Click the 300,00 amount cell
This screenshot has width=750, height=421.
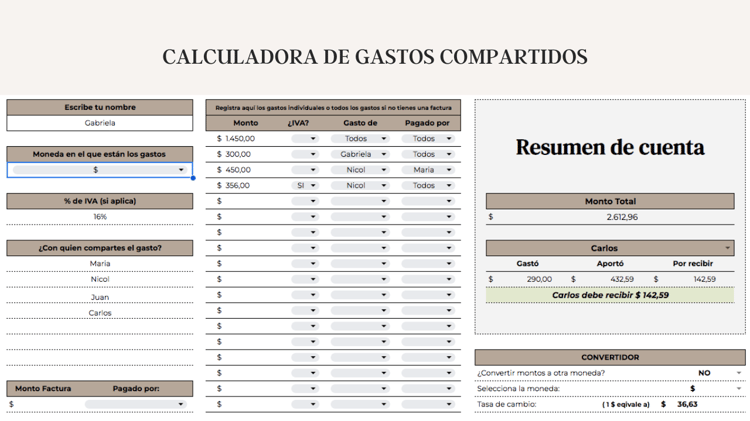coord(238,154)
